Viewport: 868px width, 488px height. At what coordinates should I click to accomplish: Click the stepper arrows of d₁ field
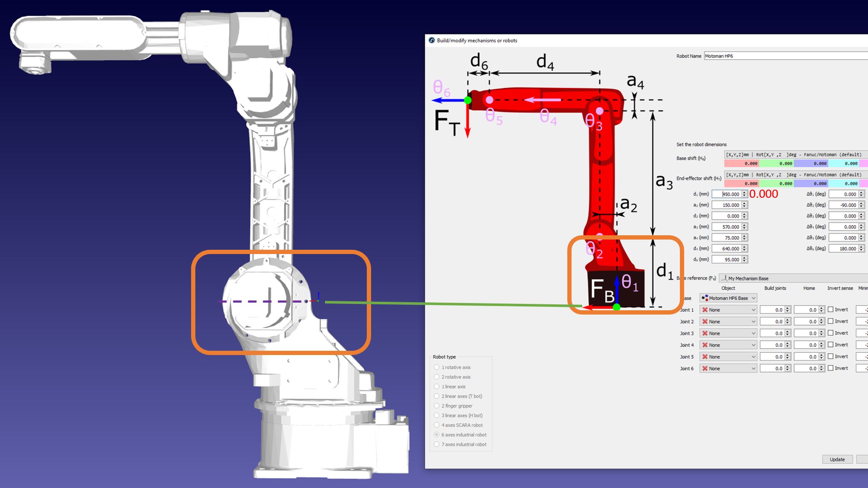tap(744, 194)
